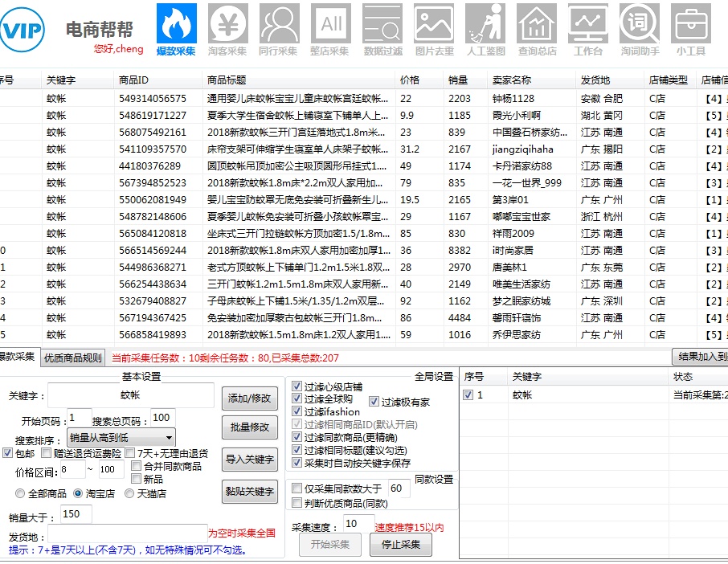
Task: Select row with 商品ID 566514569244
Action: tap(364, 250)
